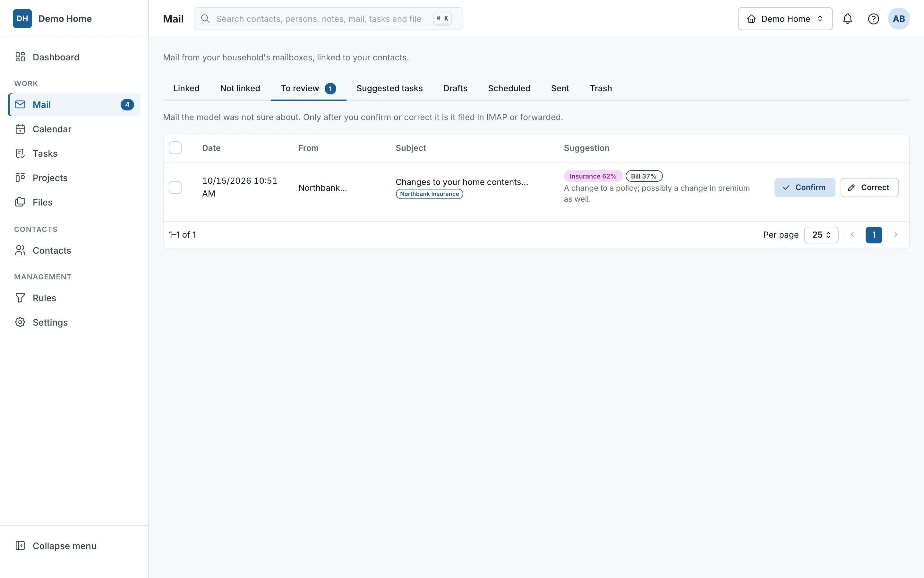Click the Rules funnel icon in sidebar

tap(20, 298)
